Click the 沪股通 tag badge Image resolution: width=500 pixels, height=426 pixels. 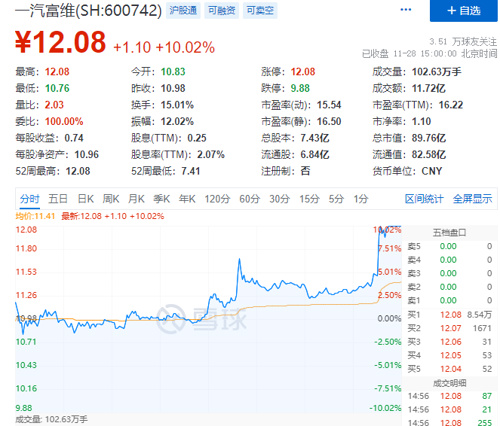(183, 11)
